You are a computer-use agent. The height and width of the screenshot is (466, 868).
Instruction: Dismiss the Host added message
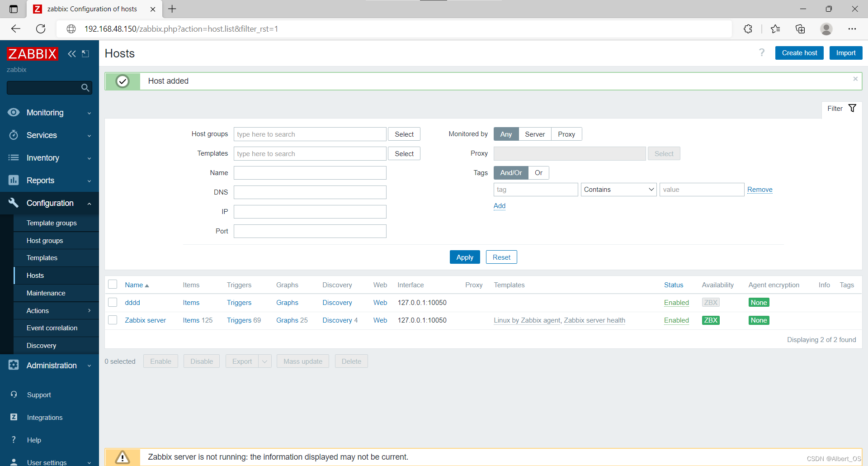[855, 79]
